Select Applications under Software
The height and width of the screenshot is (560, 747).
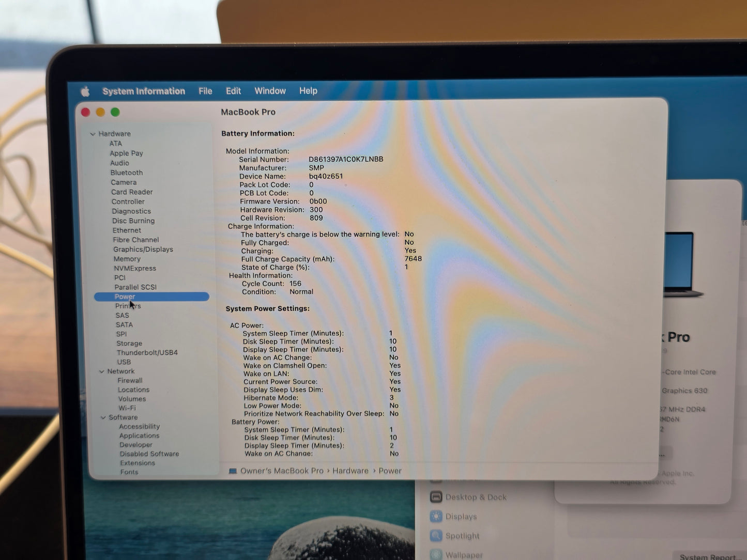coord(139,435)
